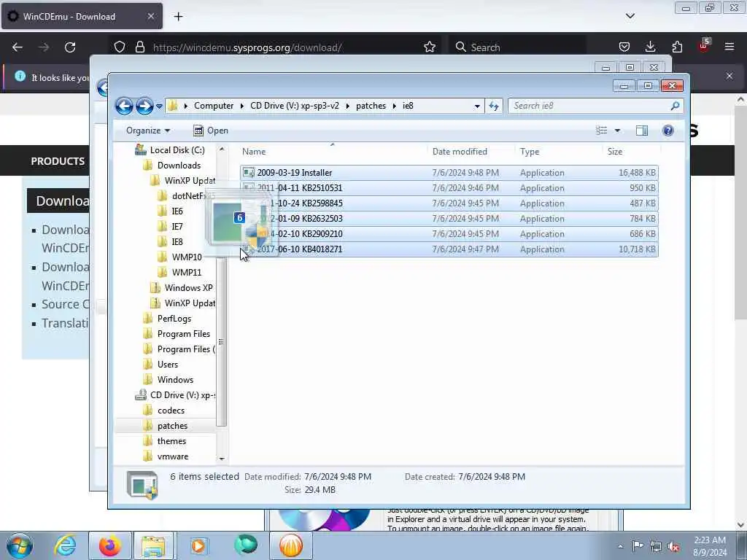The height and width of the screenshot is (560, 747).
Task: Show hidden system tray icons arrow
Action: click(x=620, y=546)
